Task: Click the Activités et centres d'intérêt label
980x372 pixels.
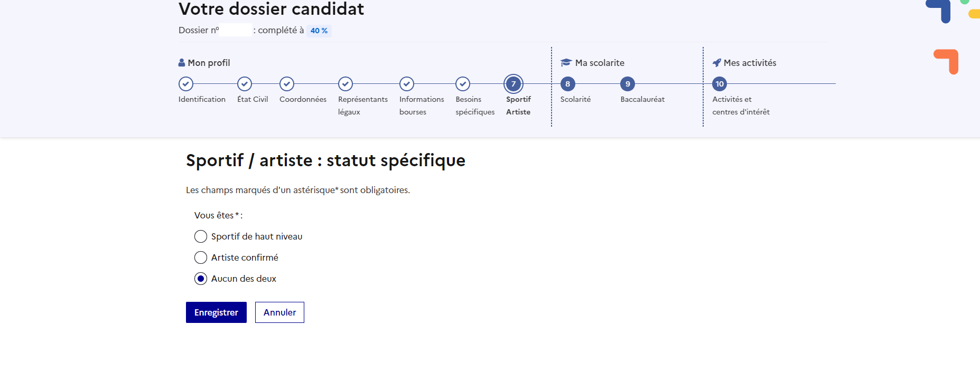Action: [x=740, y=106]
